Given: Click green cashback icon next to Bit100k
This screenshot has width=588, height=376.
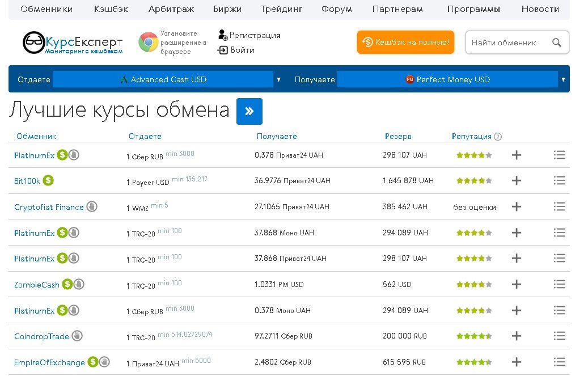Looking at the screenshot, I should coord(48,180).
